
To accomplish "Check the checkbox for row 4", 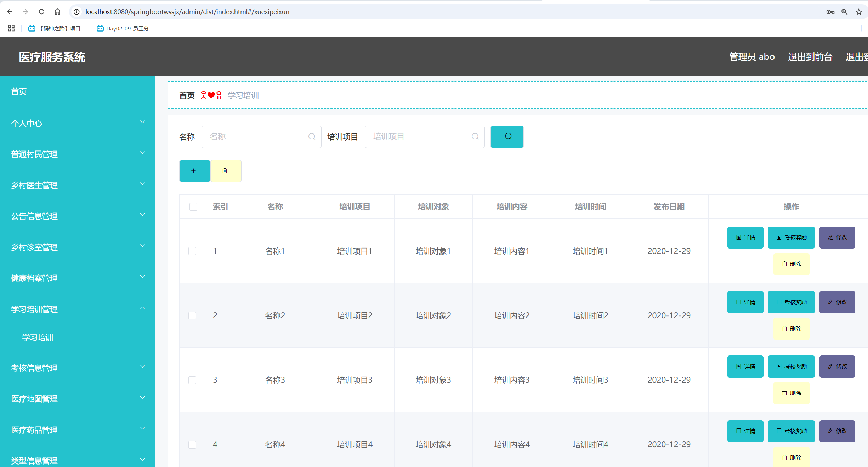I will click(x=192, y=445).
